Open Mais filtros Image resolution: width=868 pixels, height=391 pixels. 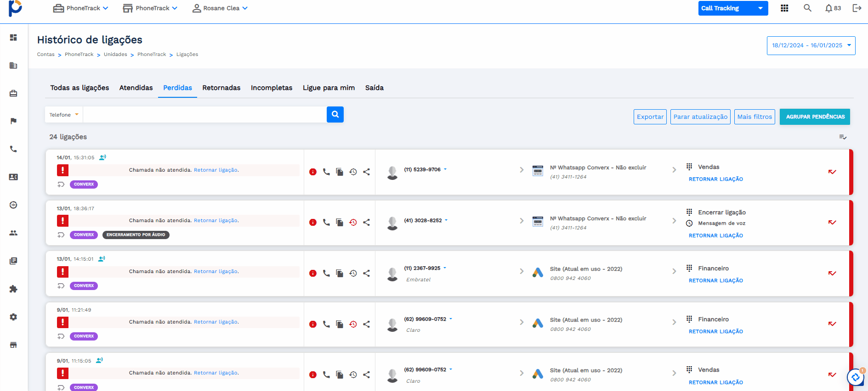(x=755, y=117)
